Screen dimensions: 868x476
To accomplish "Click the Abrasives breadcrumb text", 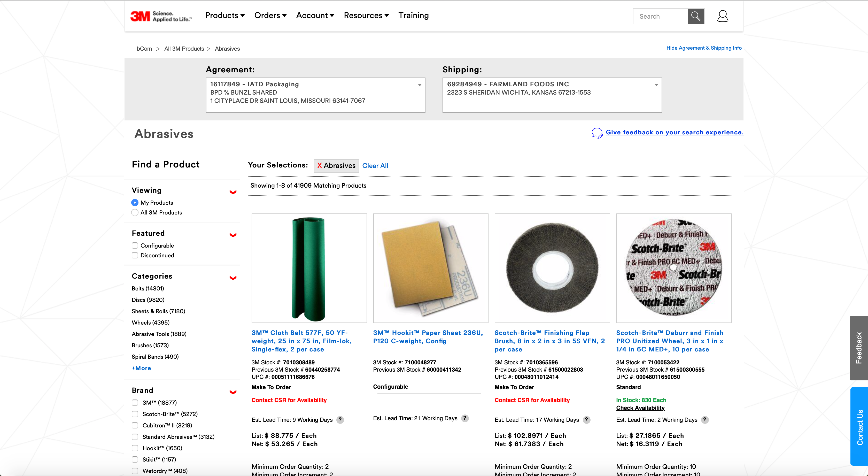I will tap(227, 49).
